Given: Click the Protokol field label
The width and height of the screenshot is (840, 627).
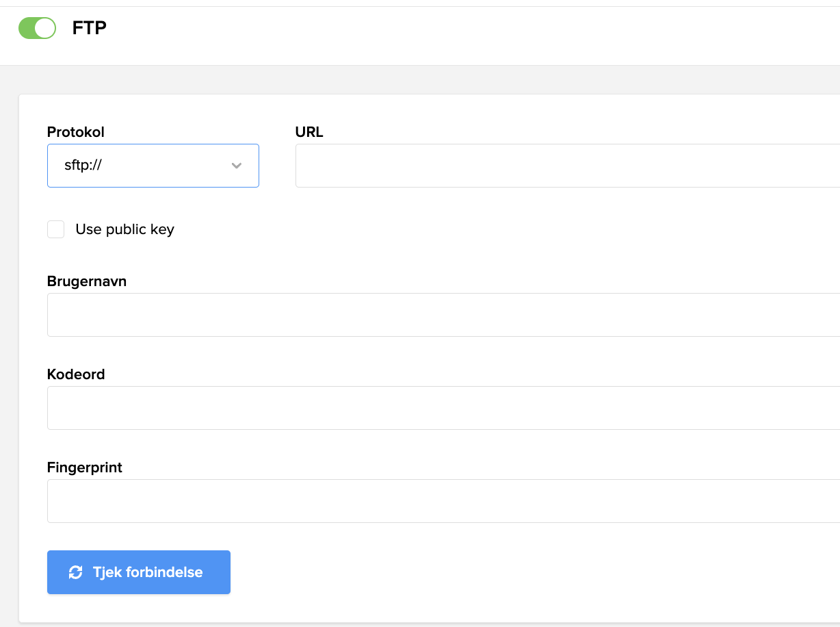Looking at the screenshot, I should coord(76,132).
